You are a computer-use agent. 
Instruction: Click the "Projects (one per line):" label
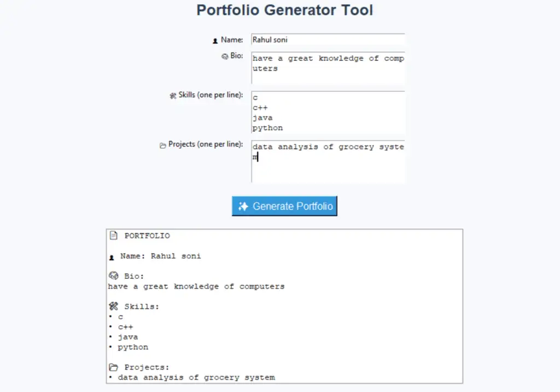tap(206, 144)
